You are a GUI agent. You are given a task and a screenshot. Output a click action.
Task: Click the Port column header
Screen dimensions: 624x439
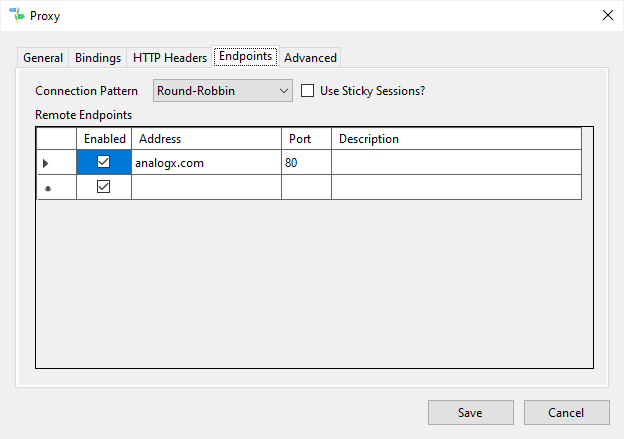(306, 139)
